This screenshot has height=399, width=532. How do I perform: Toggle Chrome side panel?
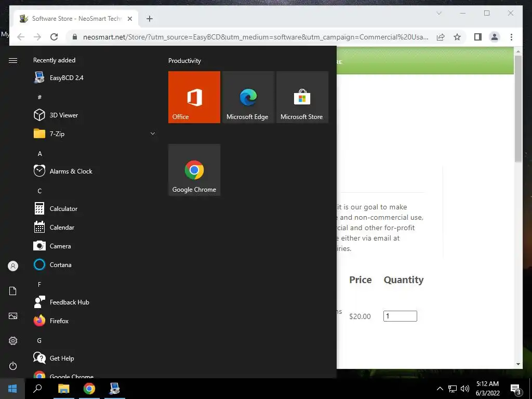(x=478, y=37)
